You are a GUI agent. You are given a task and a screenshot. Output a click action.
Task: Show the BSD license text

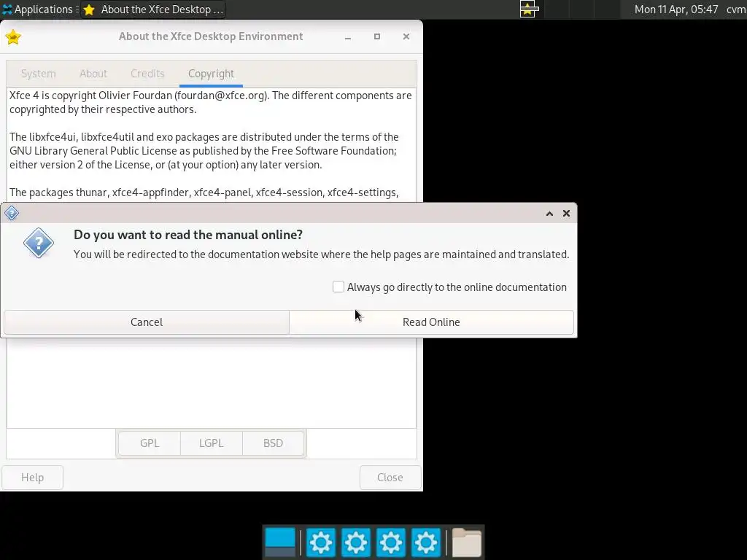pos(273,443)
